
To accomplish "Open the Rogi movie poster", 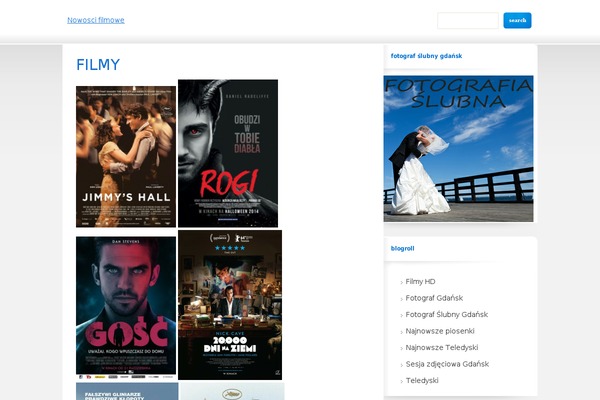I will point(228,153).
